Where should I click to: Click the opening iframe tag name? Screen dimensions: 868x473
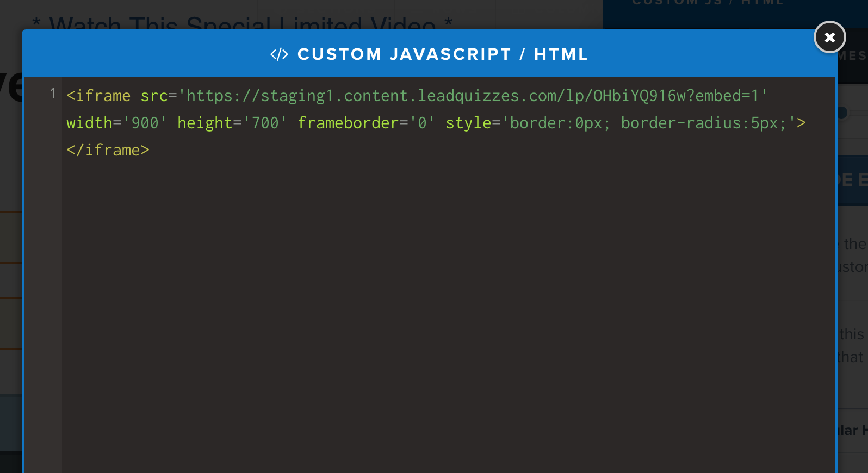point(103,96)
